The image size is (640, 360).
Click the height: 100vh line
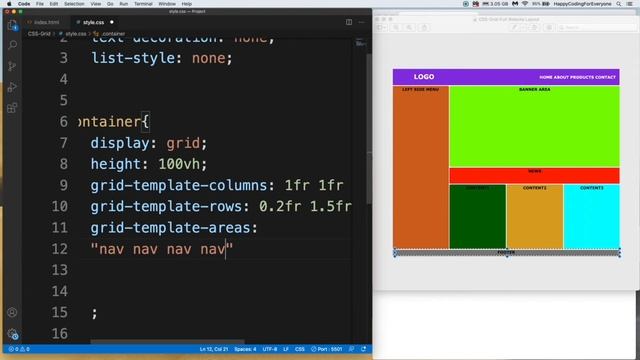149,164
